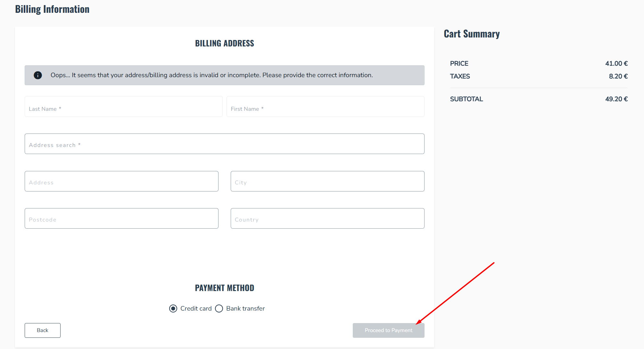Select the Postcode input field
The height and width of the screenshot is (349, 644).
pyautogui.click(x=122, y=218)
